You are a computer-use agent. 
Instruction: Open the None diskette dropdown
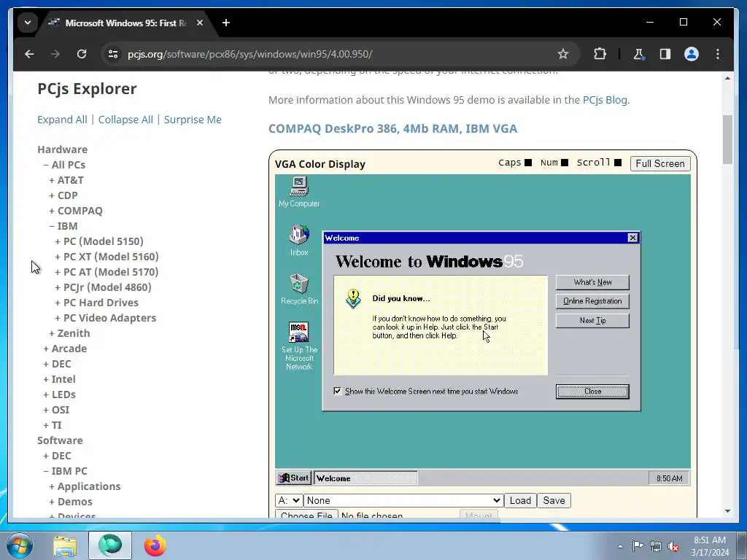[x=403, y=500]
